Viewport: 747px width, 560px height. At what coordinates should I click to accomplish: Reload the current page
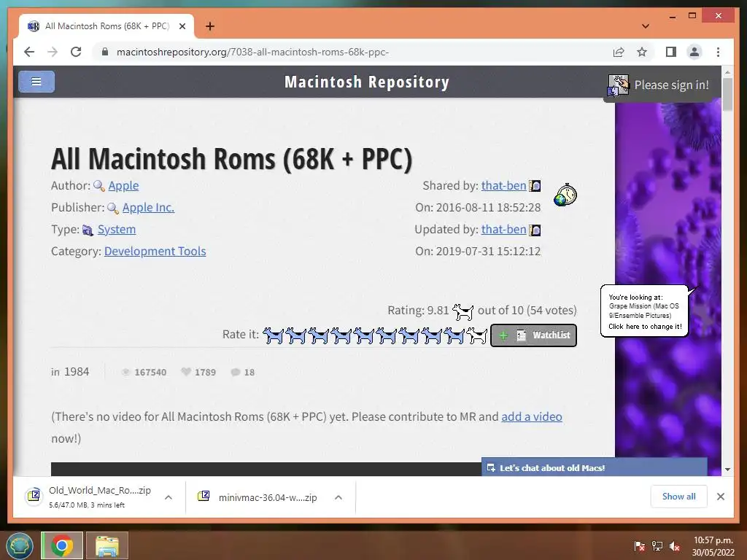[x=76, y=52]
